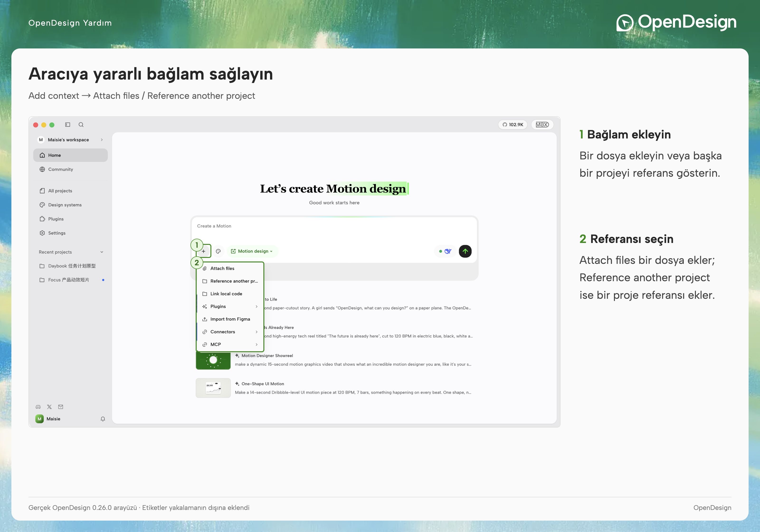The width and height of the screenshot is (760, 532).
Task: Open the Motion design type dropdown
Action: (252, 251)
